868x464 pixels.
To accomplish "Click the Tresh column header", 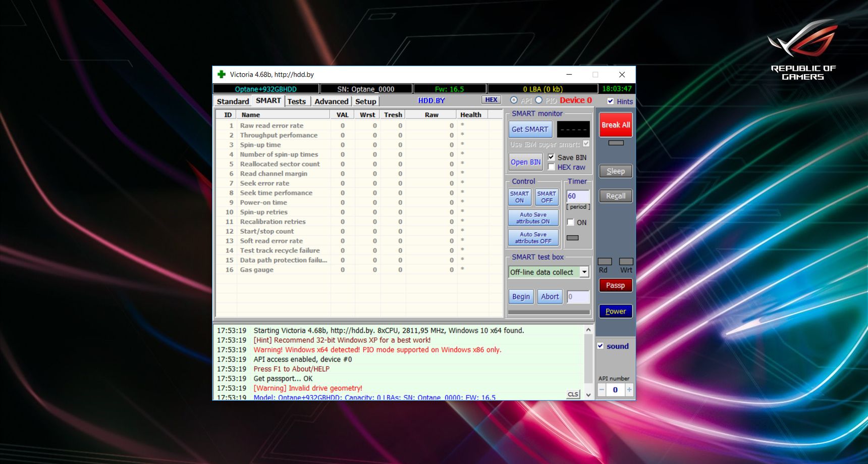I will (393, 115).
